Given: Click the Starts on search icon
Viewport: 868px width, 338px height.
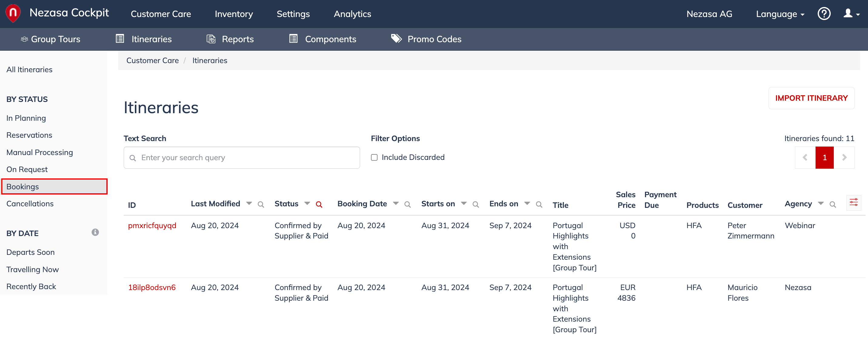Looking at the screenshot, I should [x=476, y=204].
